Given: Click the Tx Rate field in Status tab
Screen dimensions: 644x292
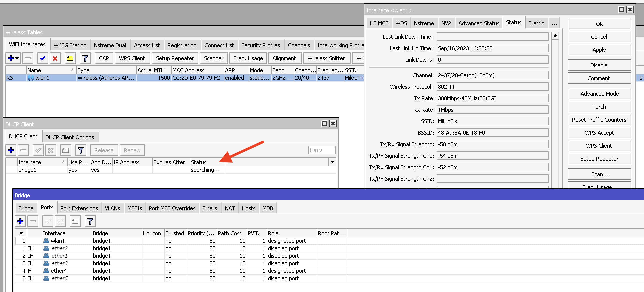Looking at the screenshot, I should [x=492, y=98].
